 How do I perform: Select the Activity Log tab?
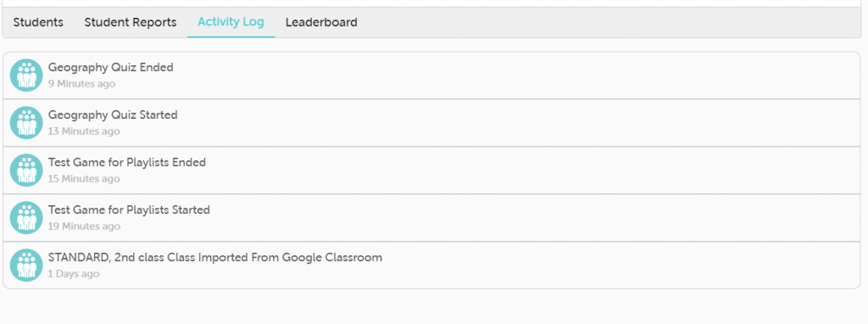pyautogui.click(x=231, y=22)
